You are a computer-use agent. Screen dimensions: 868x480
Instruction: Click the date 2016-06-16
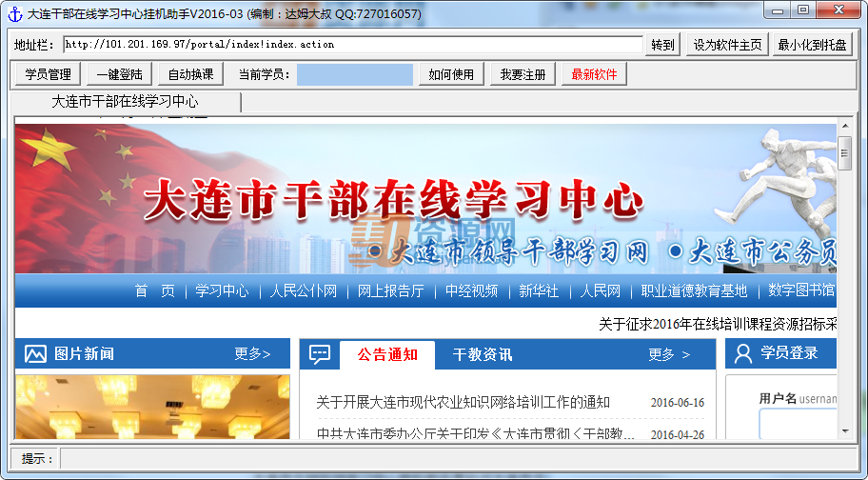(678, 403)
